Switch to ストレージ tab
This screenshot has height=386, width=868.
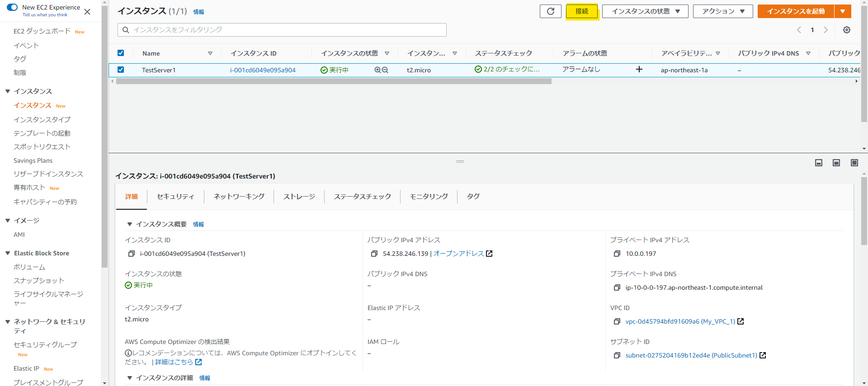pyautogui.click(x=299, y=197)
